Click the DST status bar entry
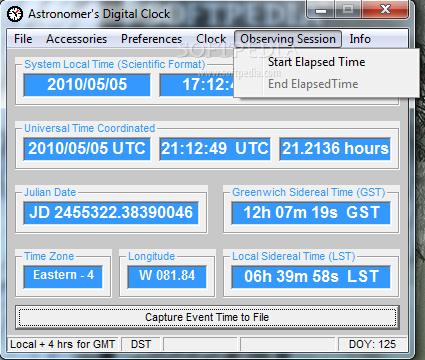Viewport: 425px width, 360px height. click(x=141, y=344)
